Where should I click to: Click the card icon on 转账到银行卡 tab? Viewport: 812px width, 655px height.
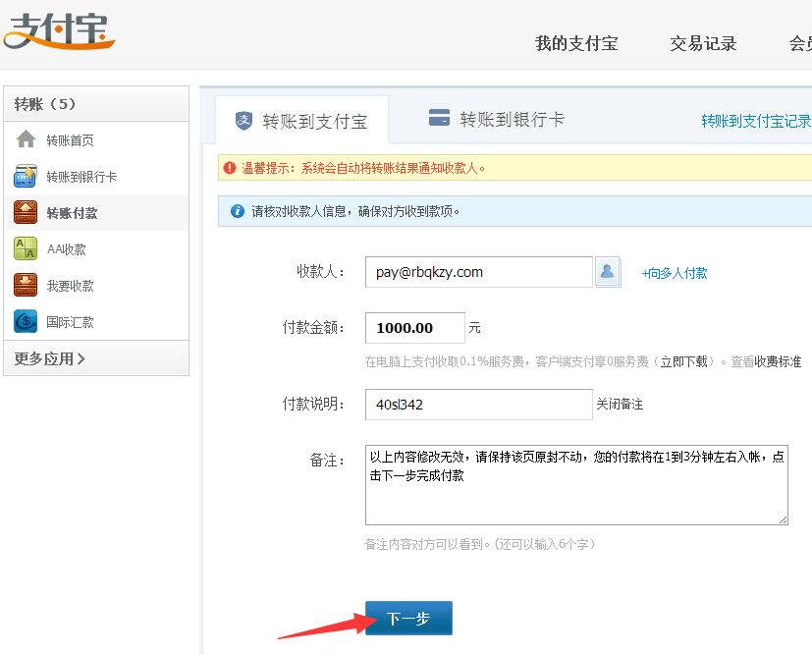click(x=439, y=117)
